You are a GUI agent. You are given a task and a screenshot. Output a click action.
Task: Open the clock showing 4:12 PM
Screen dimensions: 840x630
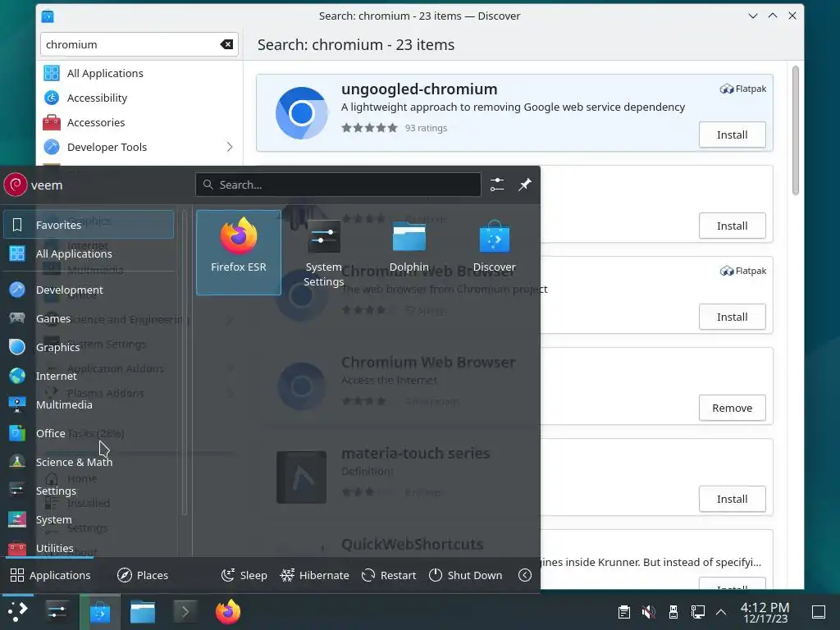coord(765,612)
